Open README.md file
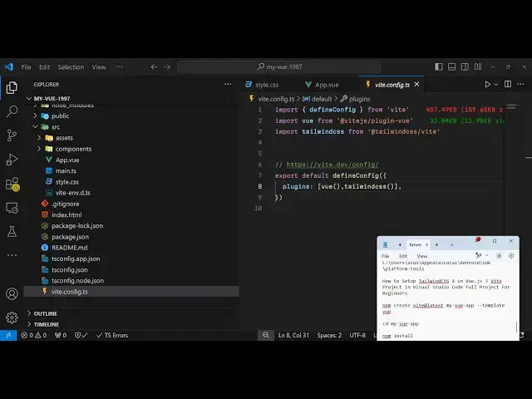532x399 pixels. coord(69,248)
